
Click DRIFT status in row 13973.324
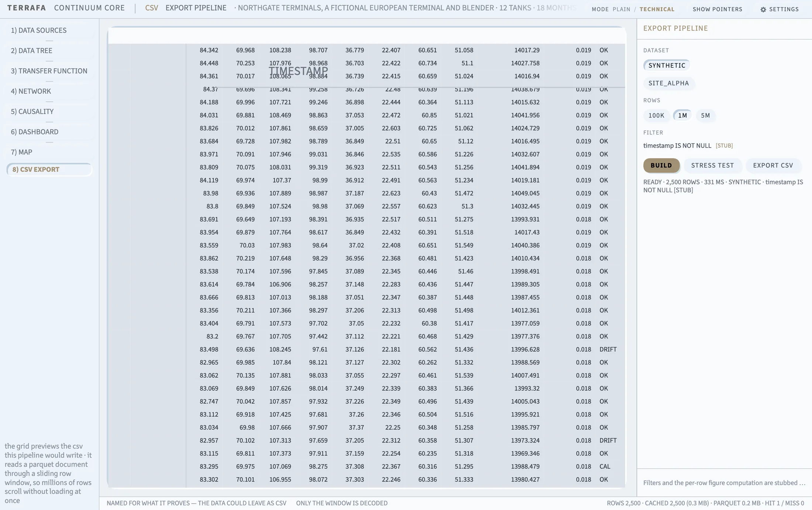pos(608,441)
